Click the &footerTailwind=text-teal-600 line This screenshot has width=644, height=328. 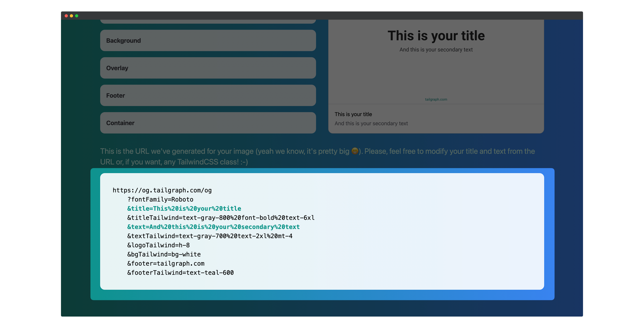coord(181,273)
